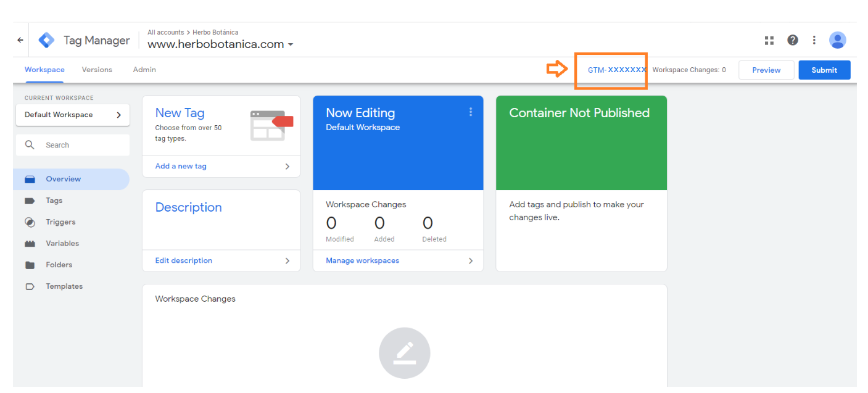Viewport: 868px width, 393px height.
Task: Click the Variables sidebar icon
Action: coord(30,244)
